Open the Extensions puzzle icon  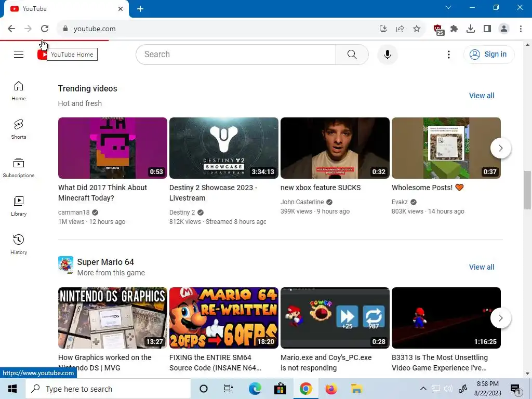pos(454,29)
